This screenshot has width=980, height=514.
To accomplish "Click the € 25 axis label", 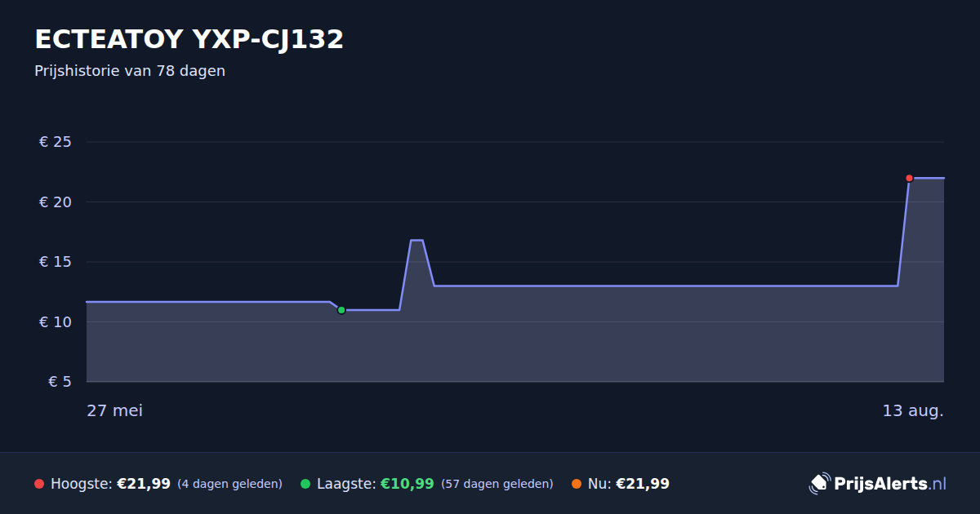I will pos(56,142).
